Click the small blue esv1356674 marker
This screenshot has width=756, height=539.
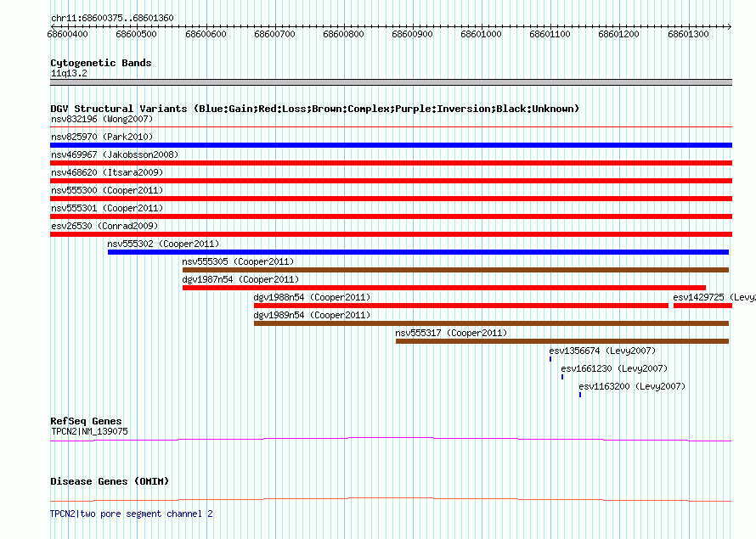550,359
